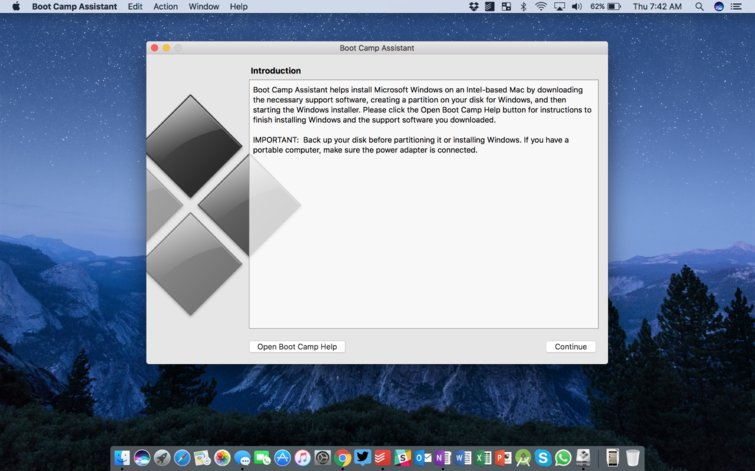Image resolution: width=755 pixels, height=471 pixels.
Task: Click the 62% battery indicator
Action: (x=605, y=6)
